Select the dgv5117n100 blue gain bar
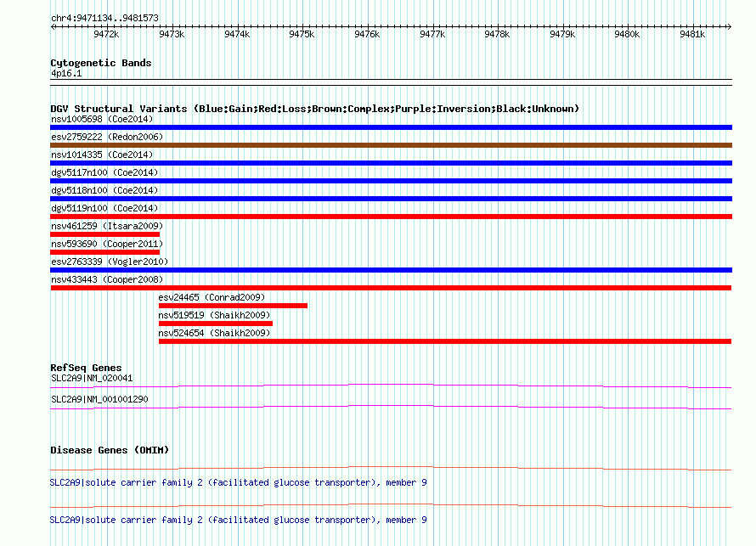The height and width of the screenshot is (546, 756). (391, 181)
